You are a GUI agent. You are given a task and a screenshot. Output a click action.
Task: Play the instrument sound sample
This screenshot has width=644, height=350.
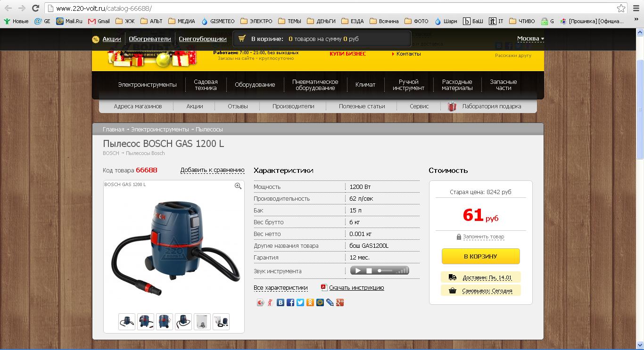pyautogui.click(x=358, y=271)
